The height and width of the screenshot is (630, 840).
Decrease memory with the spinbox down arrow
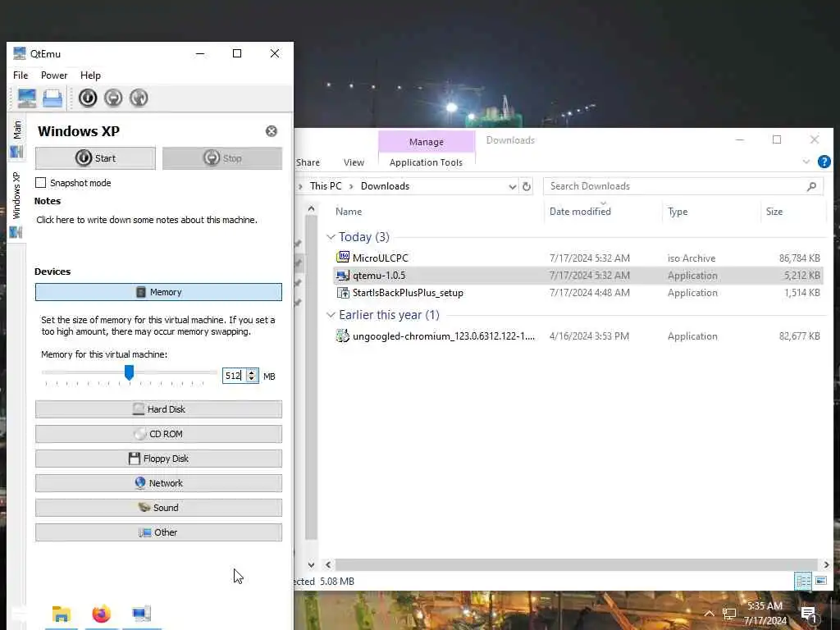click(252, 379)
